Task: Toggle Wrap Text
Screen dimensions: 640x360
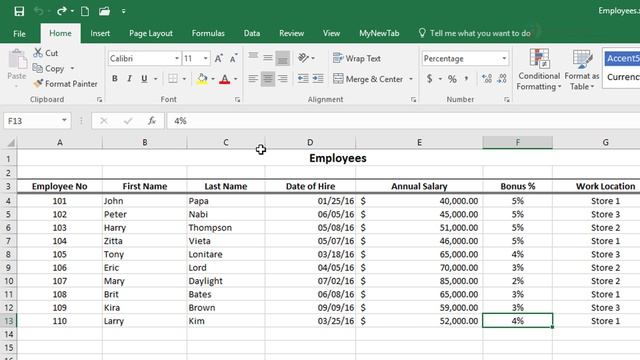Action: click(357, 58)
